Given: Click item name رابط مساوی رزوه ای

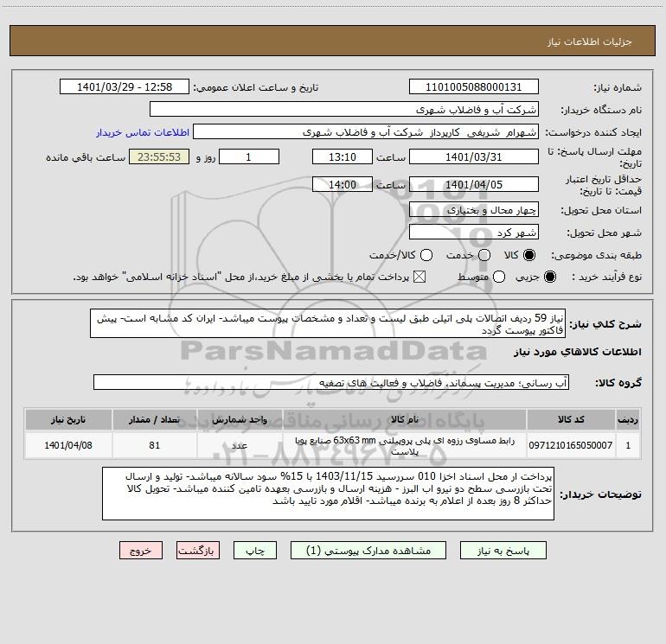Looking at the screenshot, I should pos(405,445).
